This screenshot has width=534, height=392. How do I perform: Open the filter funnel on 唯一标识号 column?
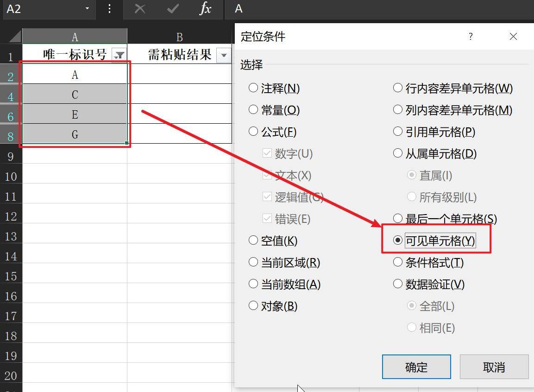pos(119,55)
